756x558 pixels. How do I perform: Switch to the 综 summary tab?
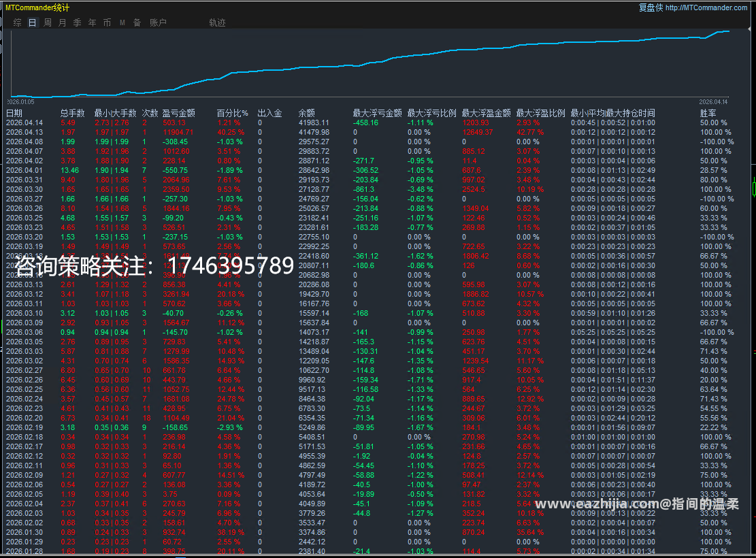18,22
